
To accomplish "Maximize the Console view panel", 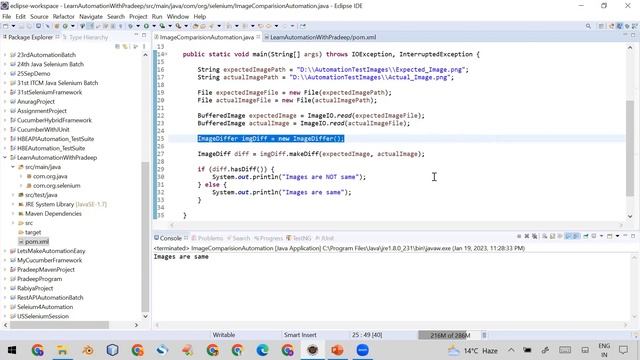I will point(633,236).
